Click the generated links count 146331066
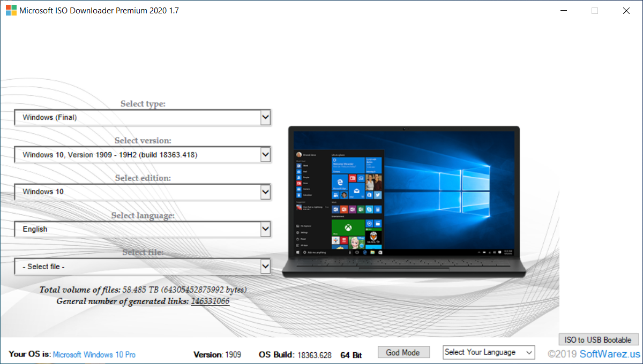The width and height of the screenshot is (643, 364). 210,301
